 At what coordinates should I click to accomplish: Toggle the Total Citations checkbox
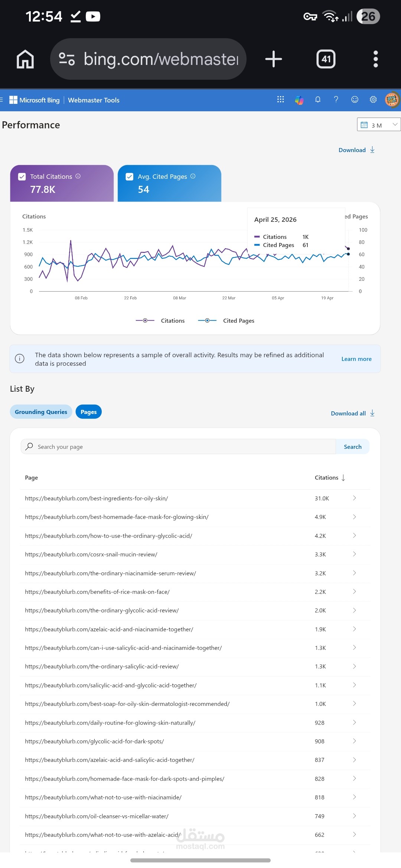pos(22,177)
